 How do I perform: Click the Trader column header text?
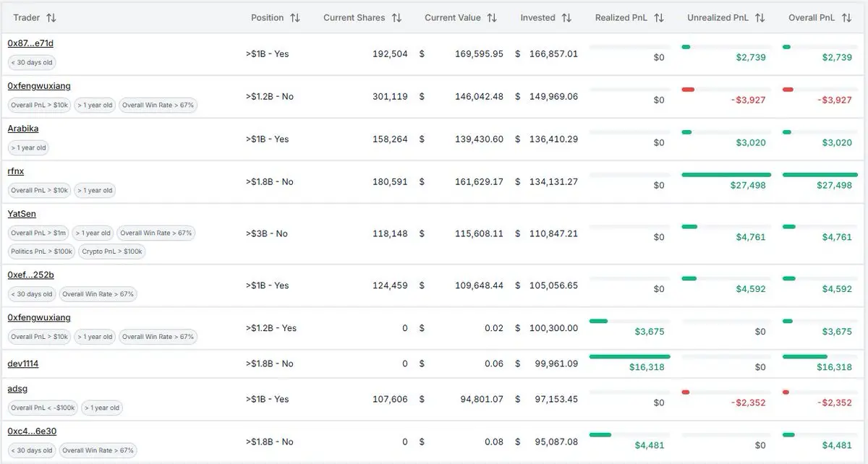point(26,17)
